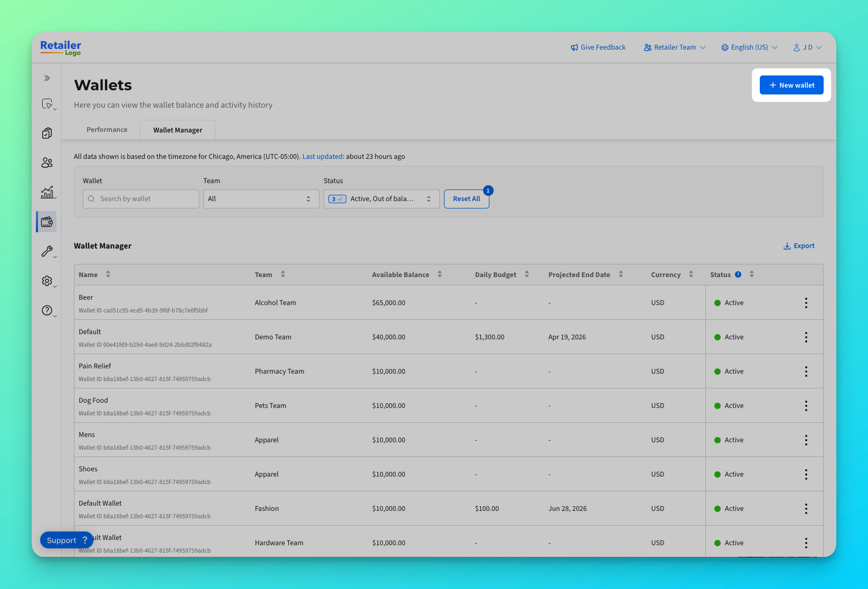This screenshot has height=589, width=868.
Task: Switch to the Performance tab
Action: (107, 130)
